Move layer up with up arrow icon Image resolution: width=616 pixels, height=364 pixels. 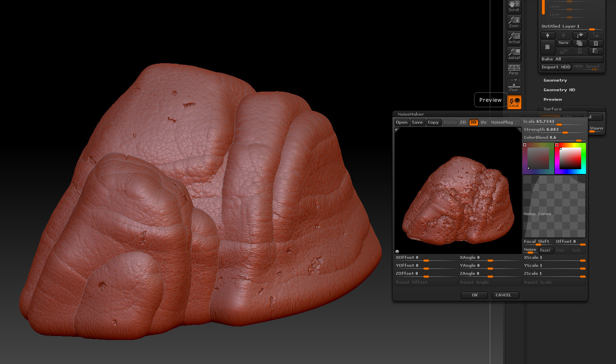[548, 35]
